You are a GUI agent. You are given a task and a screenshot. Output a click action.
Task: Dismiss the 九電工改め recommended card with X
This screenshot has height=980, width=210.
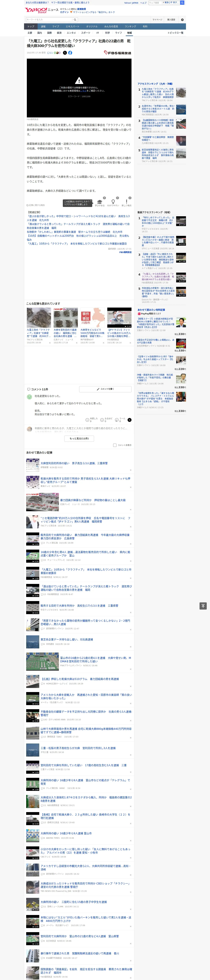(50, 343)
